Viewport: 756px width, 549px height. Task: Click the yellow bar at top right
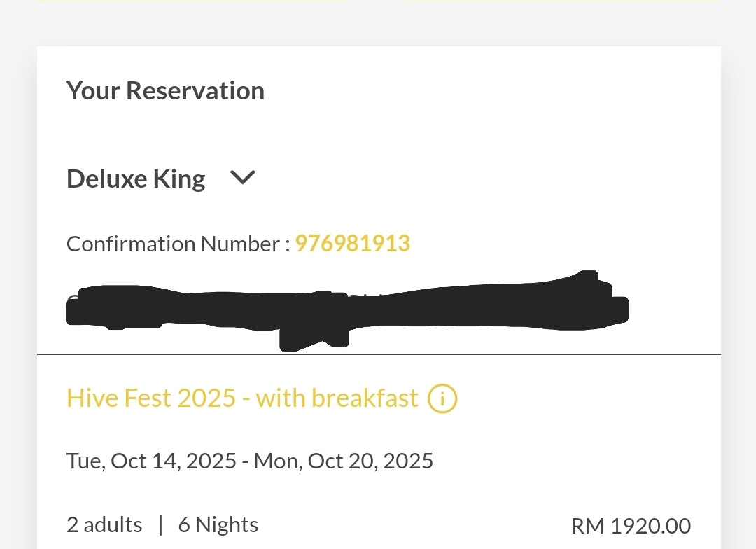pos(565,1)
